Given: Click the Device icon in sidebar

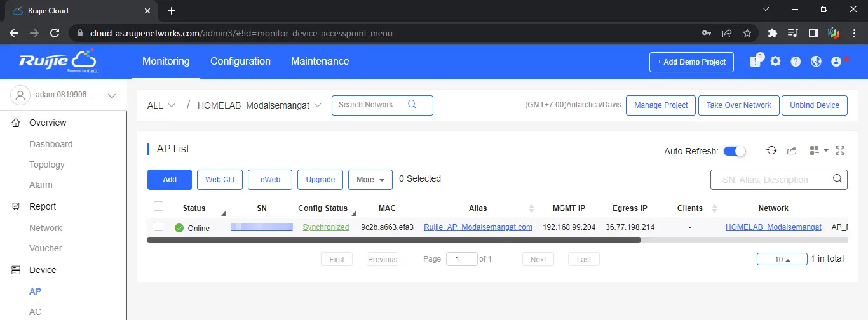Looking at the screenshot, I should [16, 270].
